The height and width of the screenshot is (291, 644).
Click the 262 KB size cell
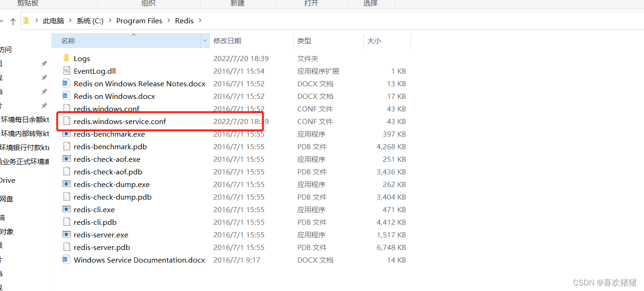point(394,184)
